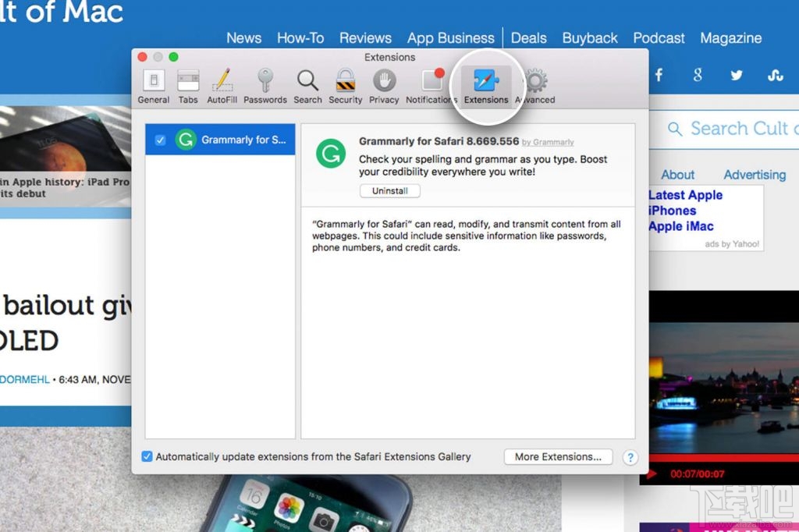Click the video progress bar
Screen dimensions: 799x532
[719, 457]
